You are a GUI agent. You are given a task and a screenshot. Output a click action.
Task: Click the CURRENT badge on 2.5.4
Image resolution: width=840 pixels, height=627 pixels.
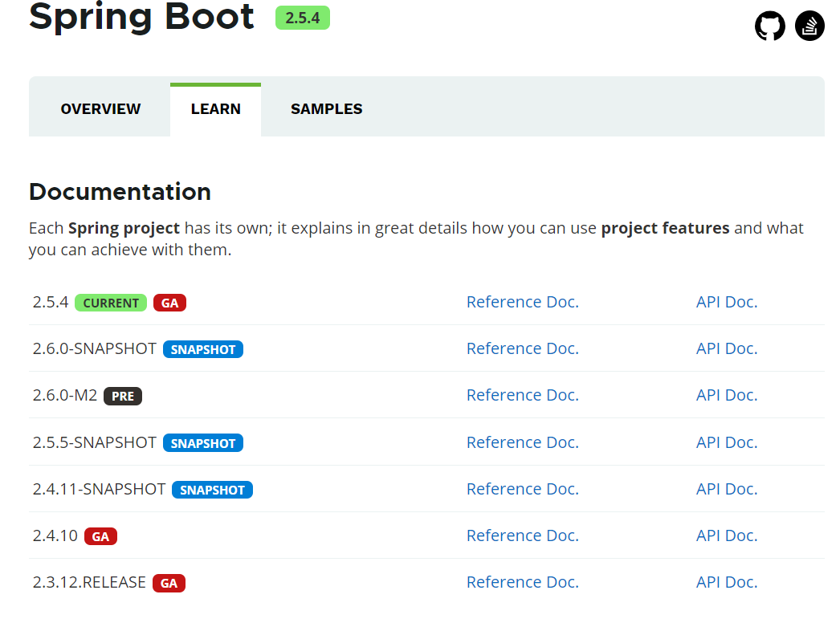[x=111, y=303]
